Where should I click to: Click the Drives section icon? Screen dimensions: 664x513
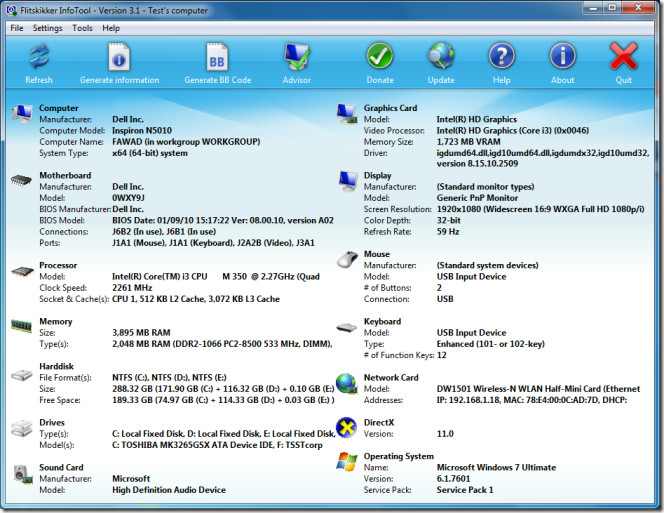22,428
